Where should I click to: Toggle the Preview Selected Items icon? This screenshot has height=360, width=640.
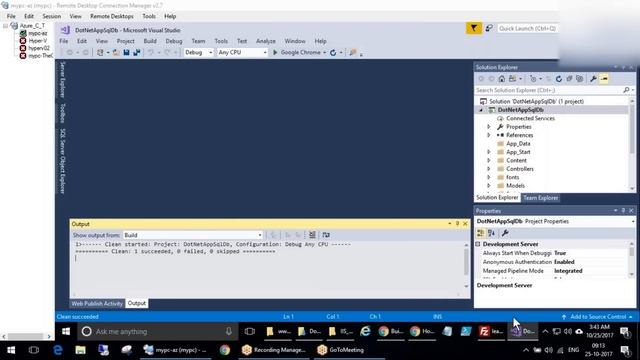pos(604,79)
